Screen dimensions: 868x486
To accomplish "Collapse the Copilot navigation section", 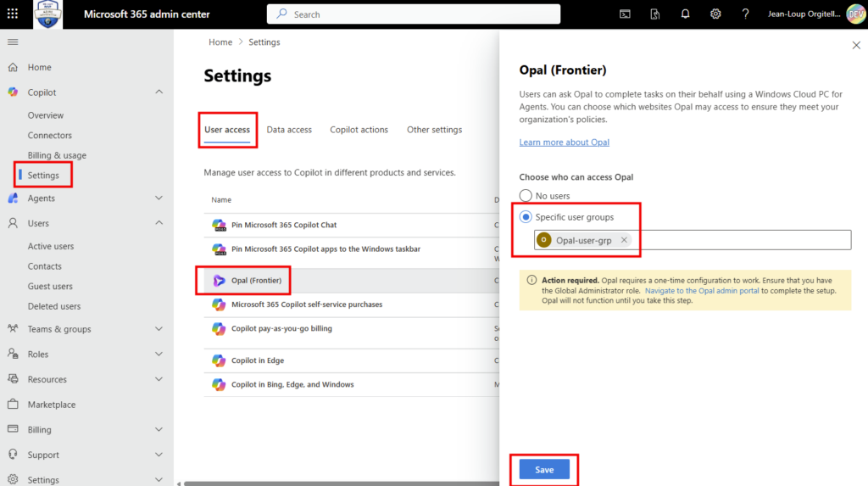I will tap(159, 92).
